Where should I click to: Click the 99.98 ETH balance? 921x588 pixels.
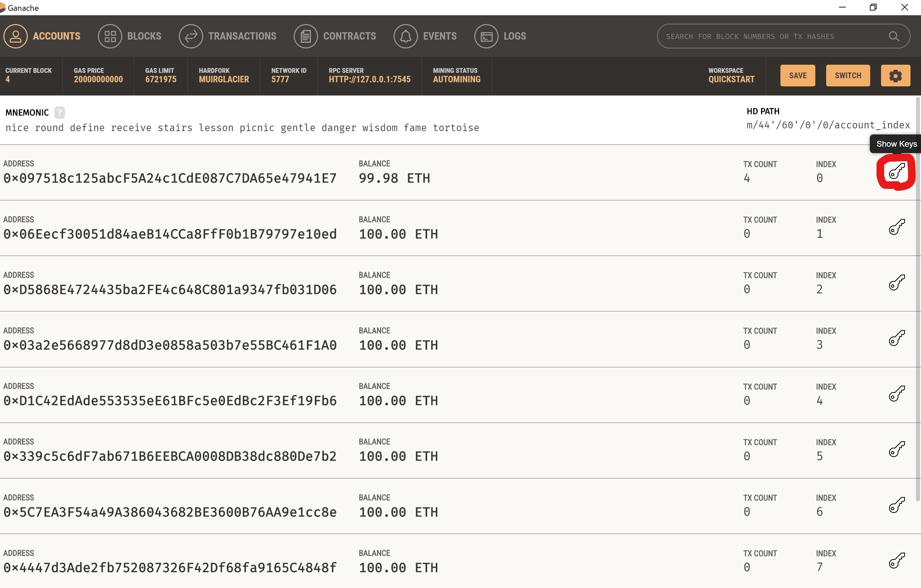pyautogui.click(x=394, y=178)
